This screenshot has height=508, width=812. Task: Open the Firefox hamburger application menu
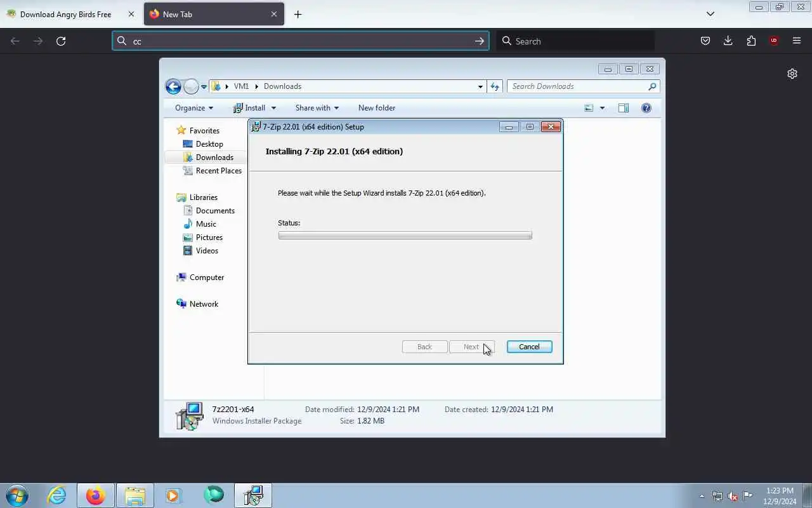(x=797, y=41)
